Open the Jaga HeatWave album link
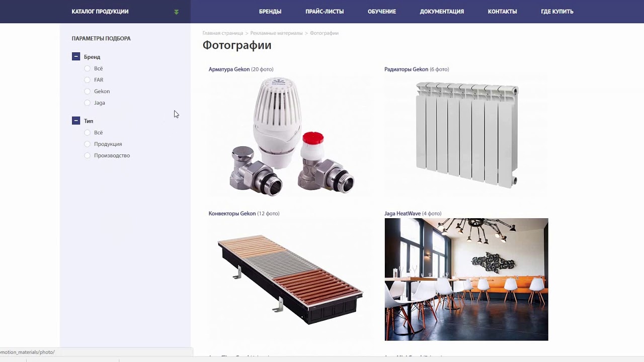Viewport: 644px width, 362px height. pyautogui.click(x=403, y=214)
